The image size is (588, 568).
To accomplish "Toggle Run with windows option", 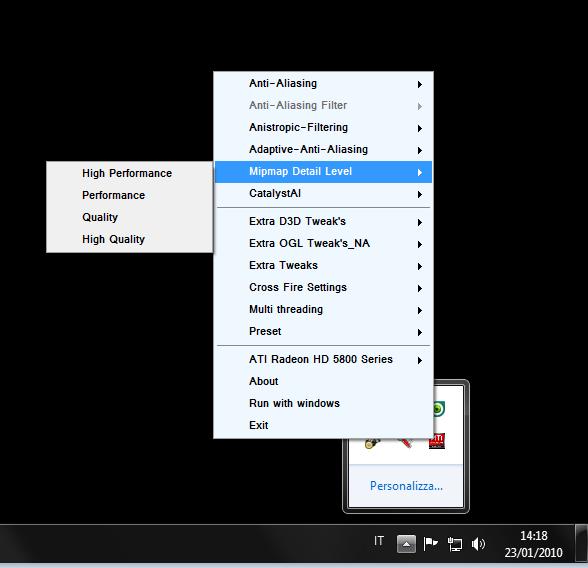I will 323,403.
